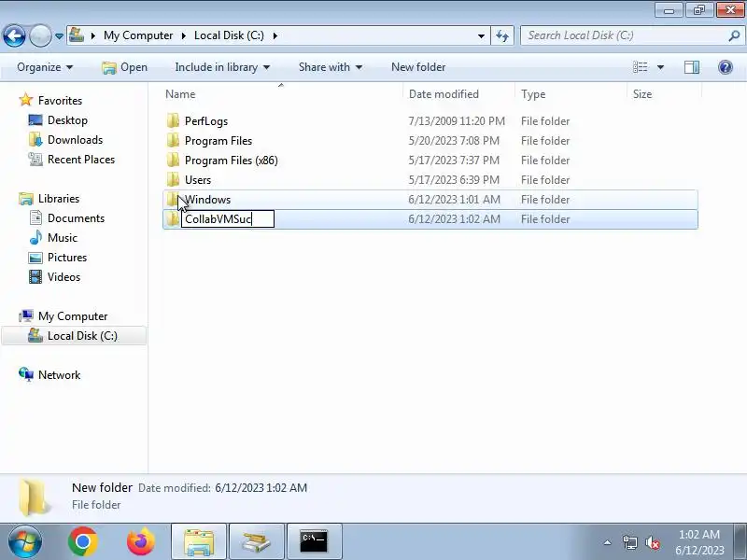Click the network tray icon

(629, 542)
